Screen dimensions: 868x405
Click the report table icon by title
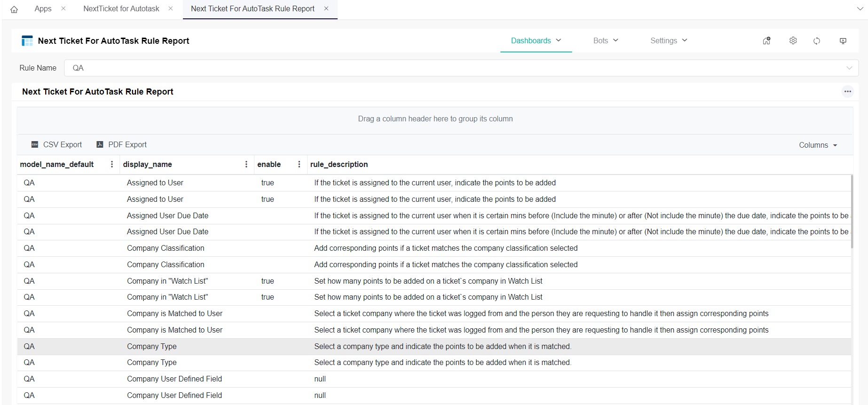27,41
